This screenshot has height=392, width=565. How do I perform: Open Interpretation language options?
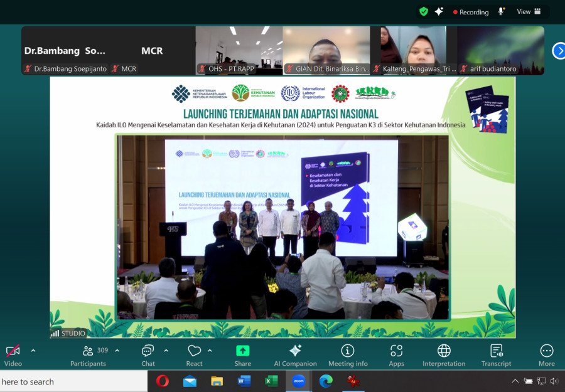point(444,355)
